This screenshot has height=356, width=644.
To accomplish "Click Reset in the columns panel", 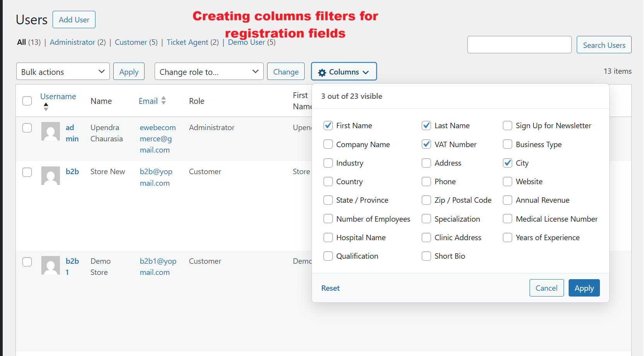I will [x=330, y=288].
